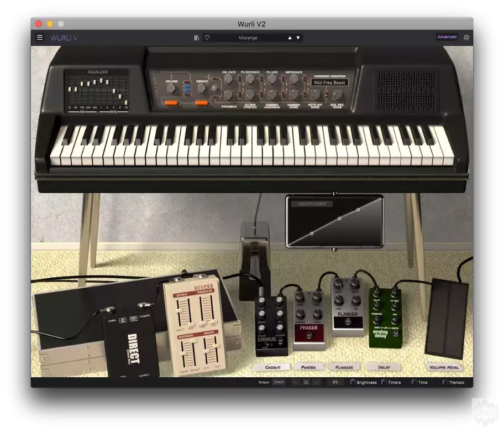
Task: Click the Chorus pedal footswitch
Action: click(281, 342)
